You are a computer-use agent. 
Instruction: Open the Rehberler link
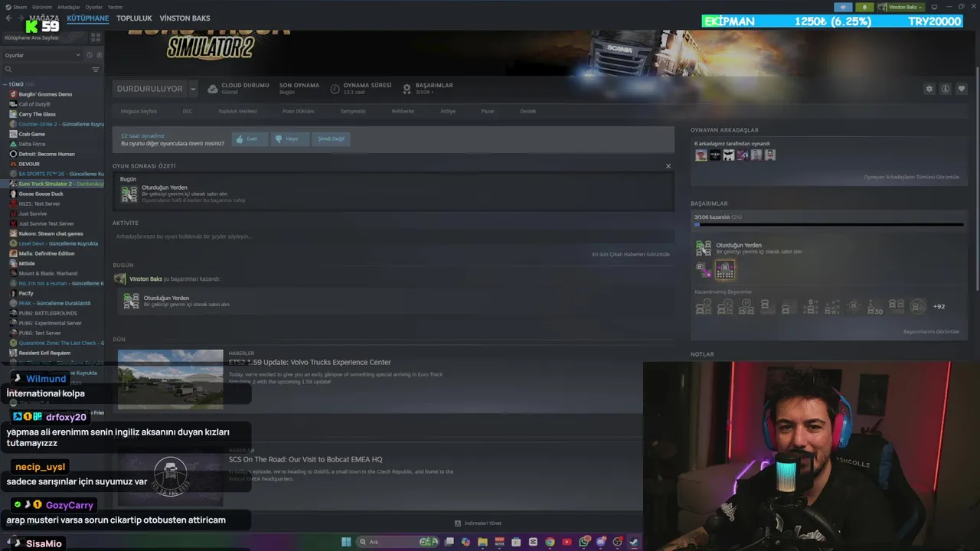pos(403,111)
